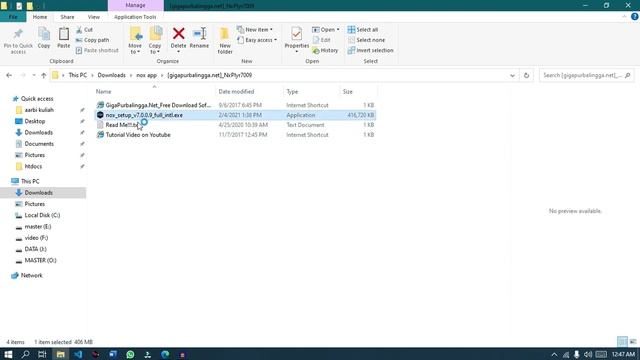Open video (F:) drive
The width and height of the screenshot is (640, 360).
36,238
